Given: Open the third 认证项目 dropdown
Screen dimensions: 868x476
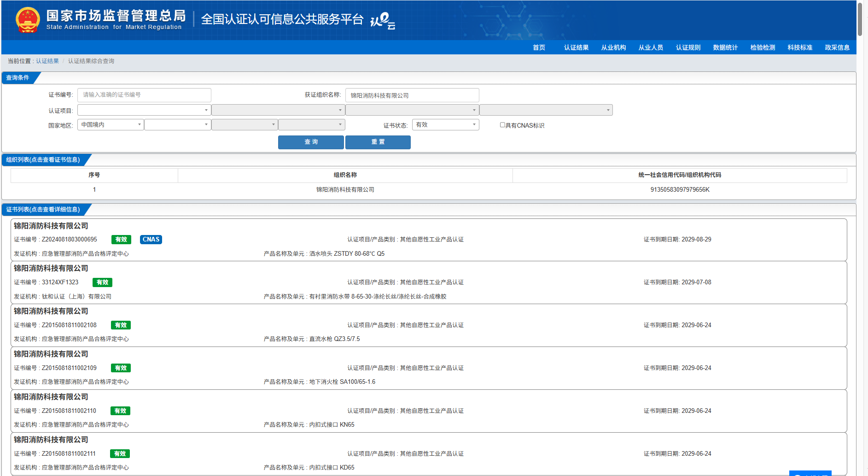Looking at the screenshot, I should [412, 110].
